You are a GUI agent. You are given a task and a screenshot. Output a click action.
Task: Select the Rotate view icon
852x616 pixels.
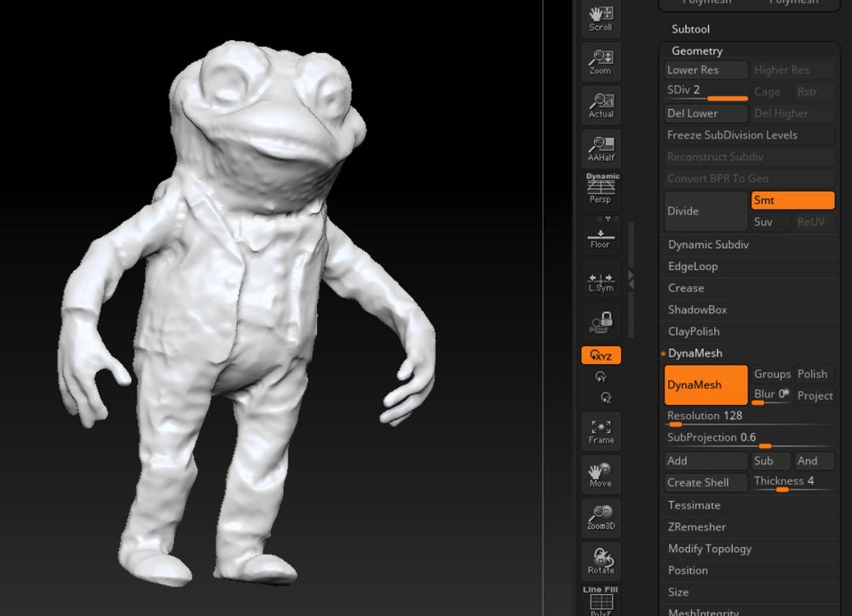tap(601, 561)
